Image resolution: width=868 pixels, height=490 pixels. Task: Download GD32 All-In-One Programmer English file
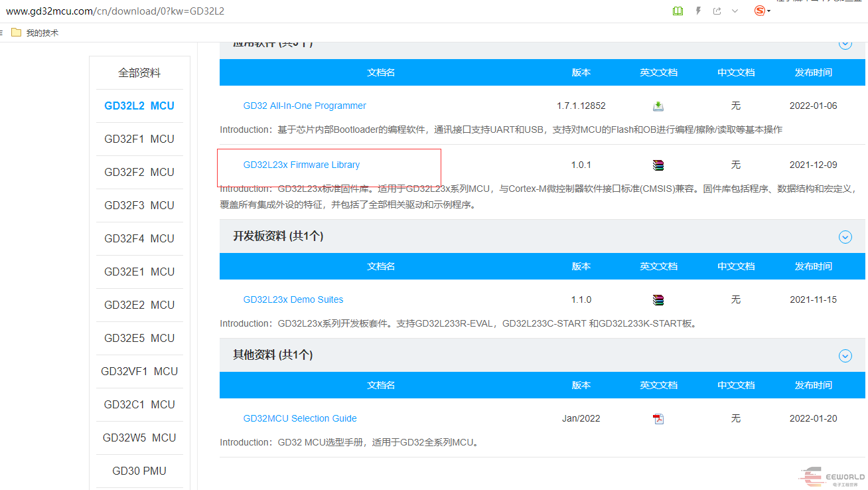point(658,106)
